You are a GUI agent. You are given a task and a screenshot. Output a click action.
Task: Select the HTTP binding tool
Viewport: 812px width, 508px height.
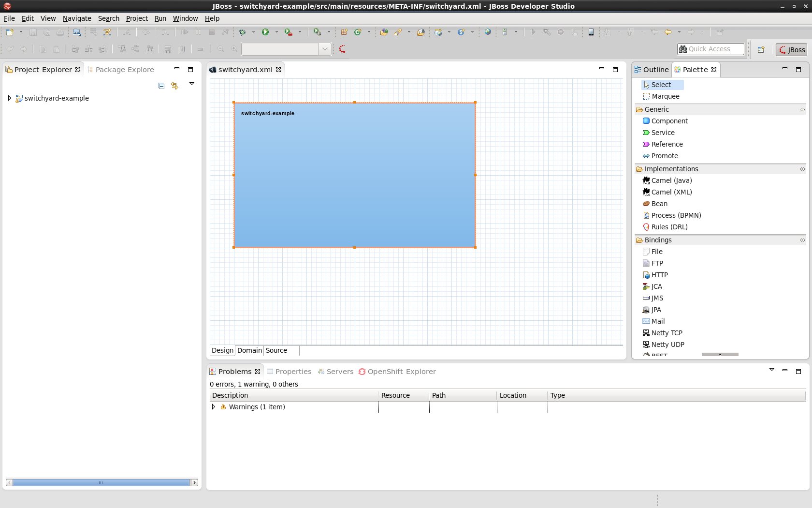655,275
